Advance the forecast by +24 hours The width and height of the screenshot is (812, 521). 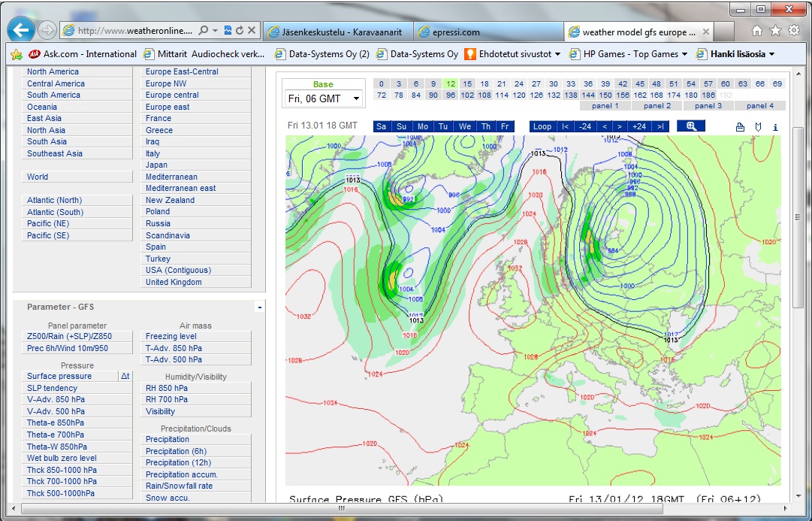(639, 126)
